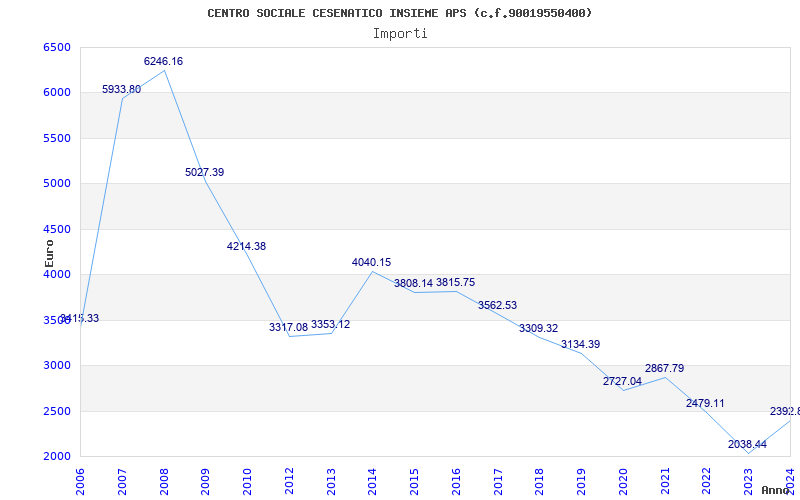Select the 2727.04 data label
Viewport: 800px width, 500px height.
tap(622, 381)
